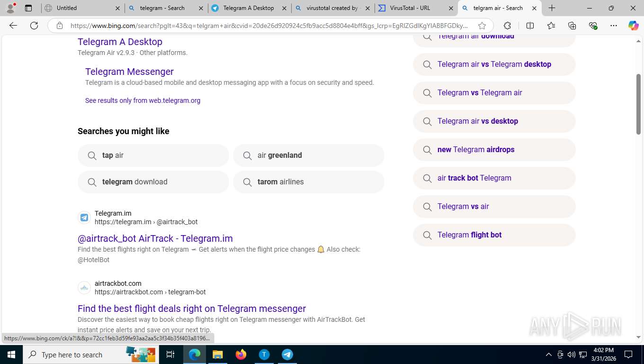The width and height of the screenshot is (644, 364).
Task: Click the address bar URL field
Action: point(269,26)
